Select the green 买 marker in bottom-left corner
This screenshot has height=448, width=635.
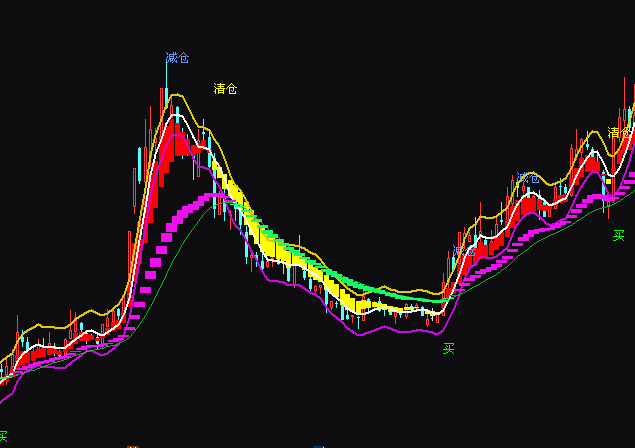2,436
